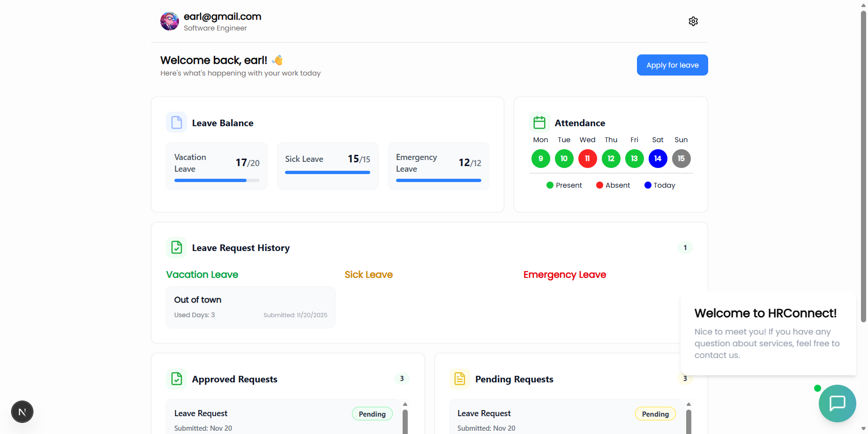Open settings via the gear icon
This screenshot has width=868, height=434.
693,21
